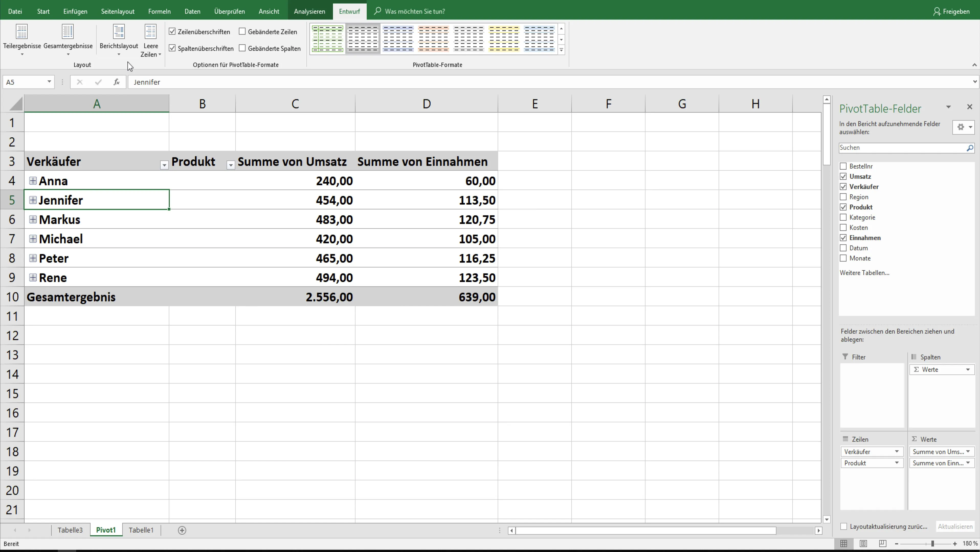
Task: Expand the PivotTable styles gallery
Action: click(561, 50)
